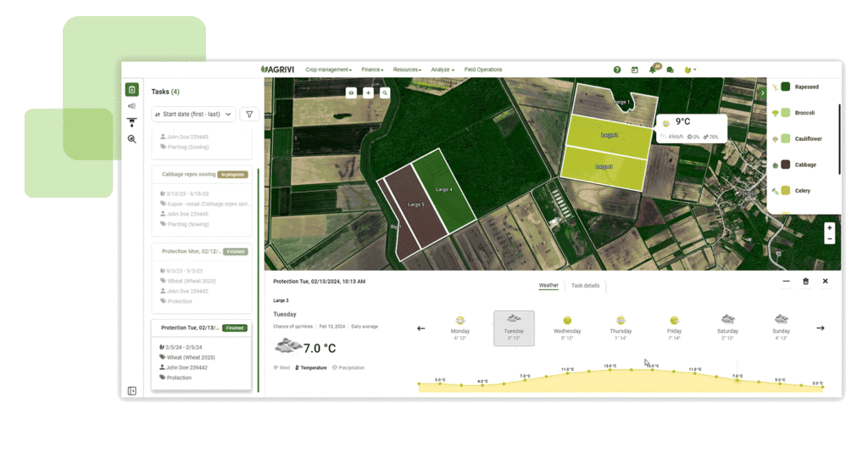Show Wind chart
868x459 pixels.
[281, 367]
